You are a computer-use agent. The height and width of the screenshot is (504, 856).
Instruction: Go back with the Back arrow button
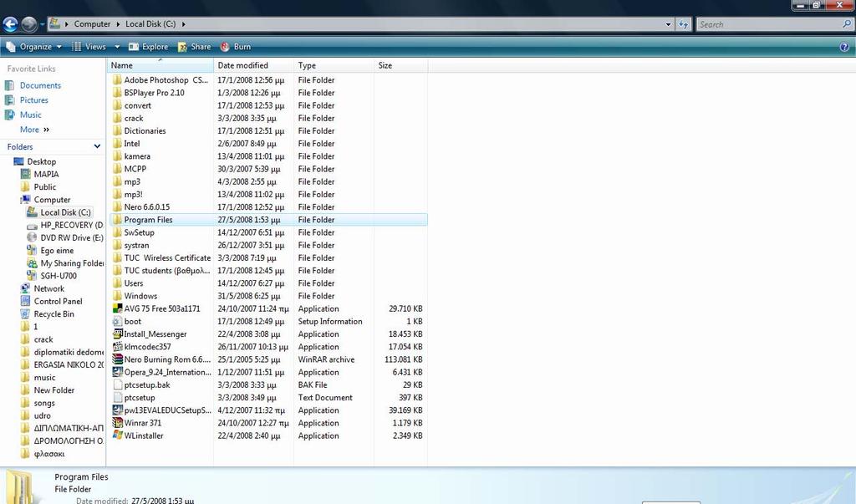click(x=10, y=24)
